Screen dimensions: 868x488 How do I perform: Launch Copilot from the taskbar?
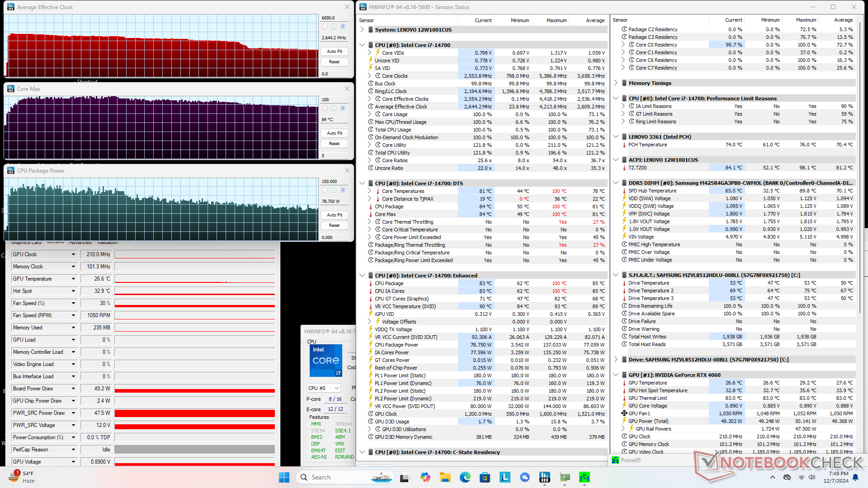[x=425, y=477]
